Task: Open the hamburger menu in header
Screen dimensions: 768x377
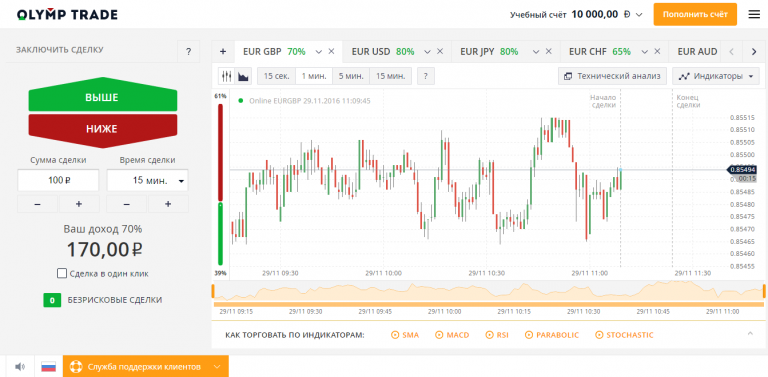Action: pos(754,14)
